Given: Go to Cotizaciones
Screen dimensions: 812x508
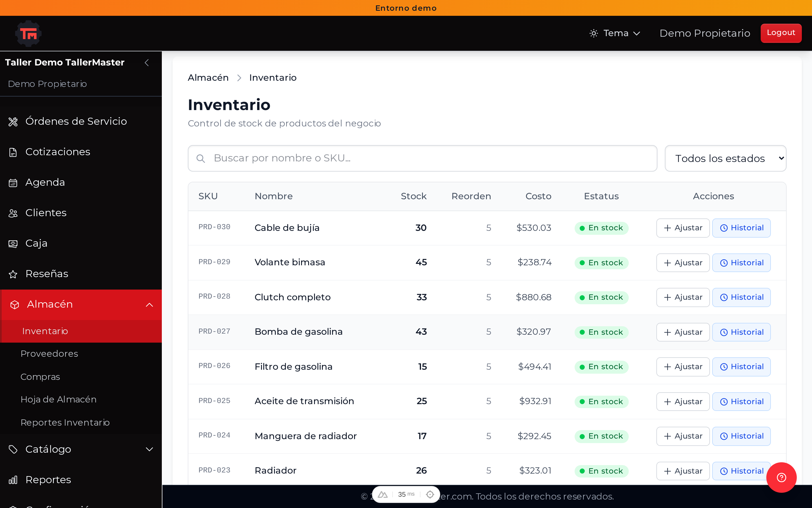Looking at the screenshot, I should (81, 152).
